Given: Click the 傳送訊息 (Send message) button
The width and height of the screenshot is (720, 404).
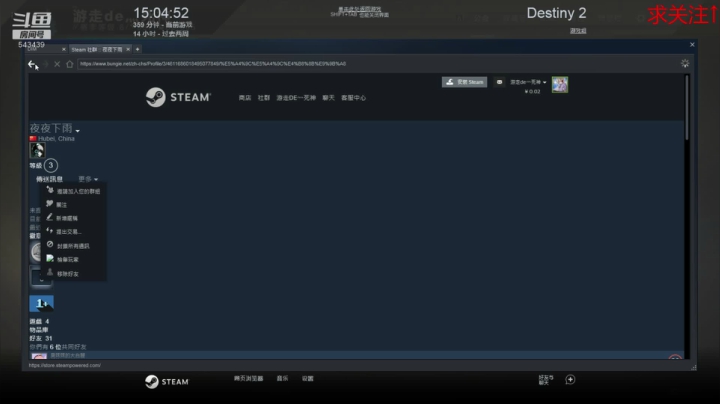Looking at the screenshot, I should pos(50,179).
